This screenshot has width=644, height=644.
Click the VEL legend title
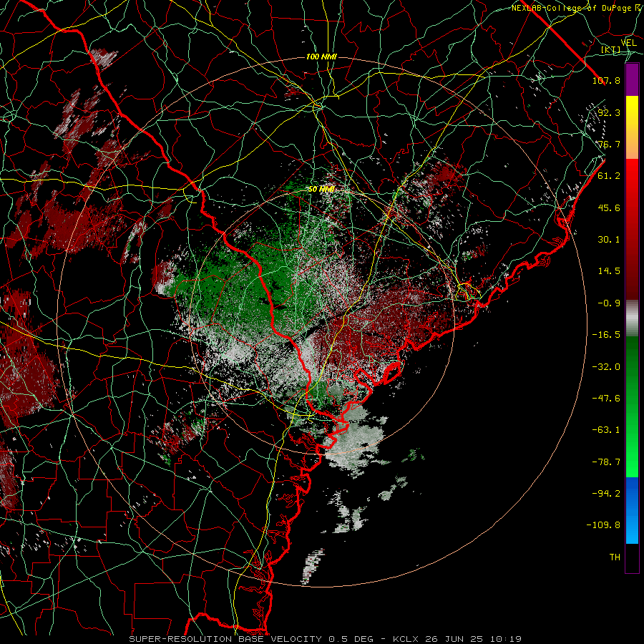coord(628,42)
